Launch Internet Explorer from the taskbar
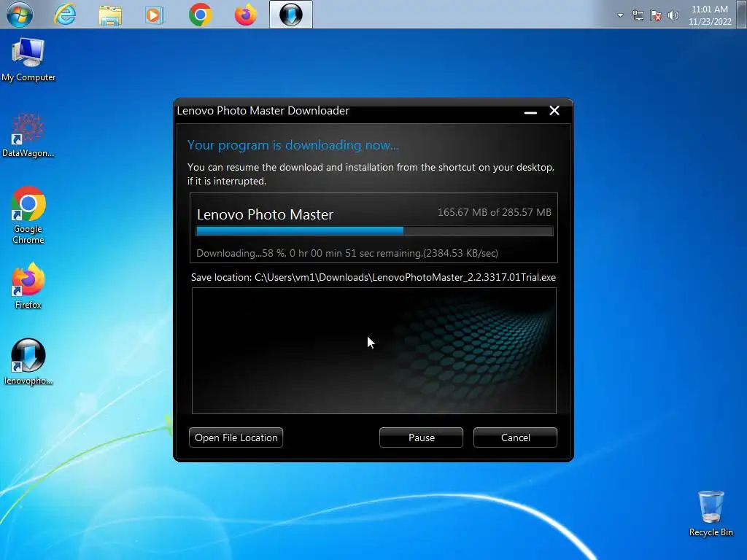Screen dimensions: 747x560 [x=65, y=15]
